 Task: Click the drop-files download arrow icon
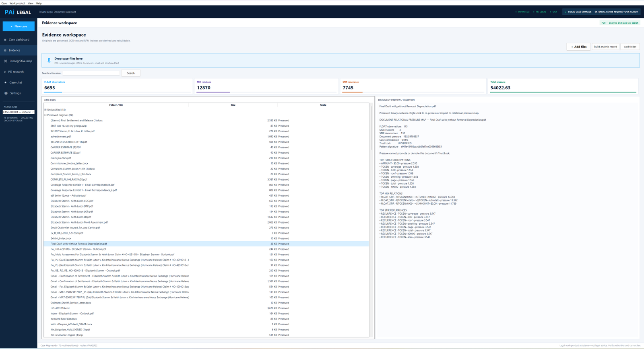click(x=49, y=61)
